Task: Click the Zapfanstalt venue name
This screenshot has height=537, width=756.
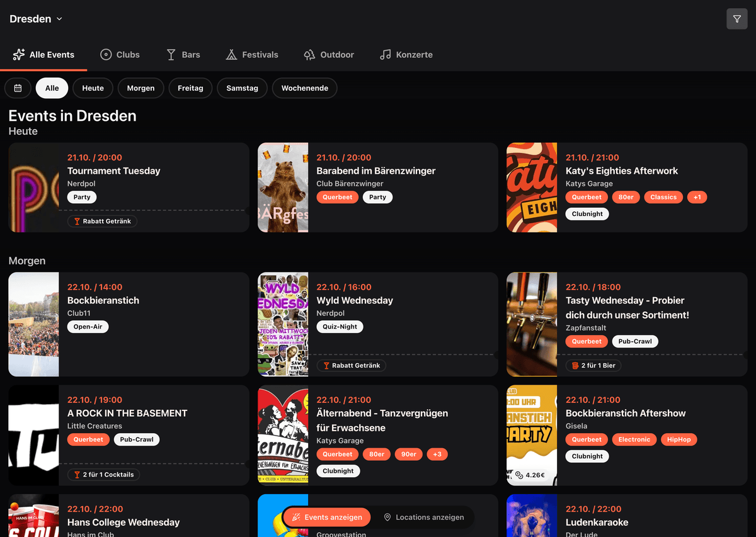Action: tap(586, 328)
